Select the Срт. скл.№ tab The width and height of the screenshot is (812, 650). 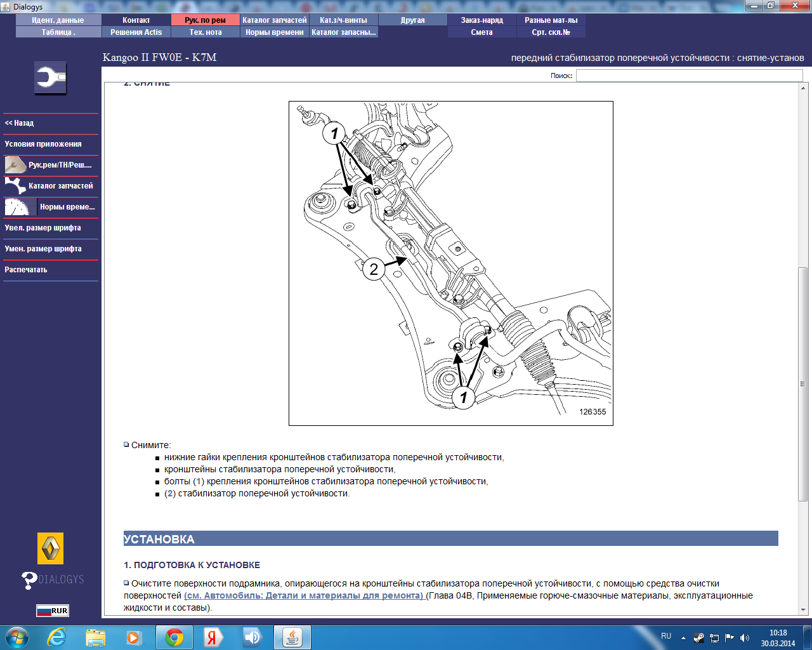coord(551,32)
